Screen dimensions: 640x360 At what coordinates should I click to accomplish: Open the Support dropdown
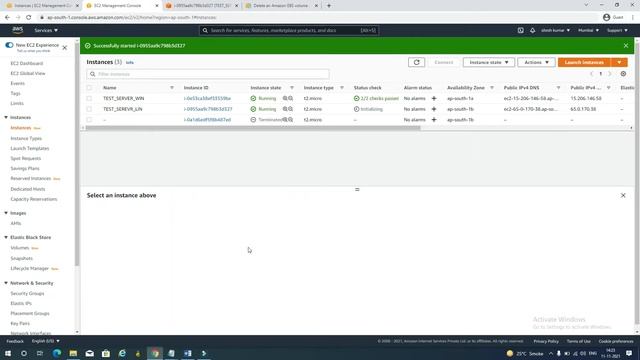click(617, 30)
